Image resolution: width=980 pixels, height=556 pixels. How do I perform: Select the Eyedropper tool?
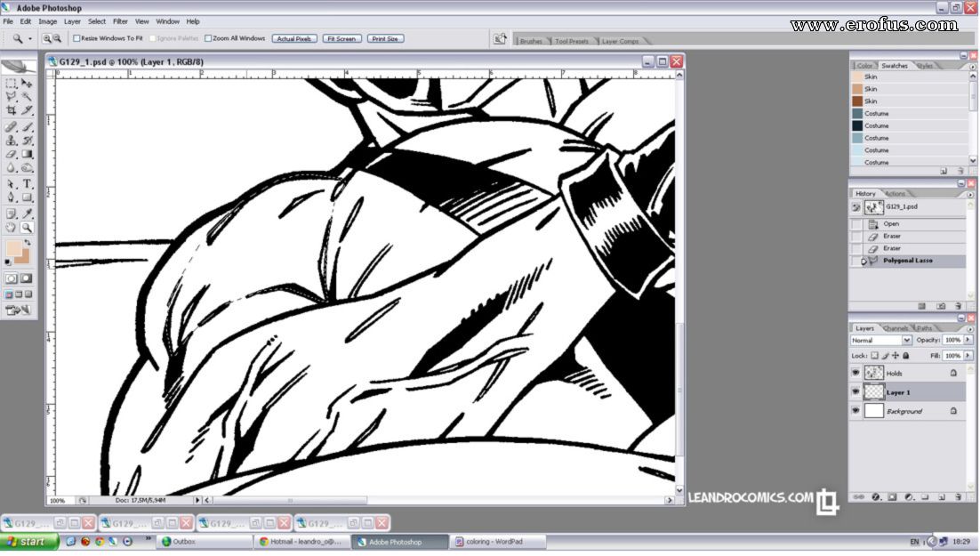tap(27, 214)
